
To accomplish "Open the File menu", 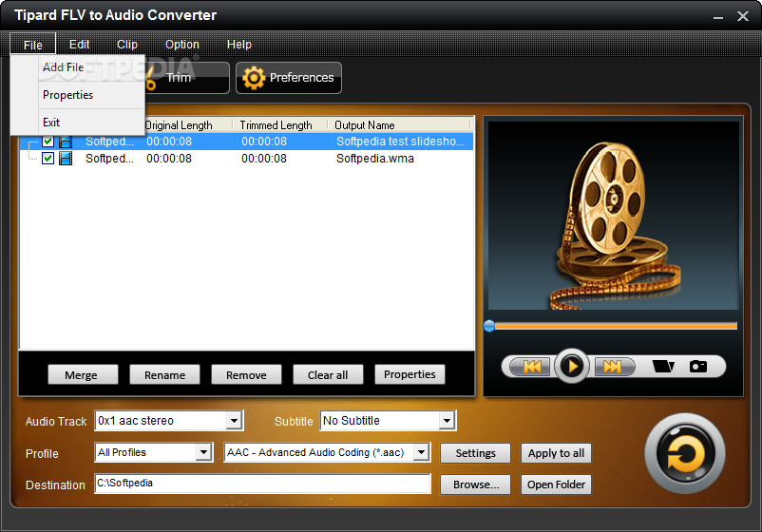I will [32, 45].
